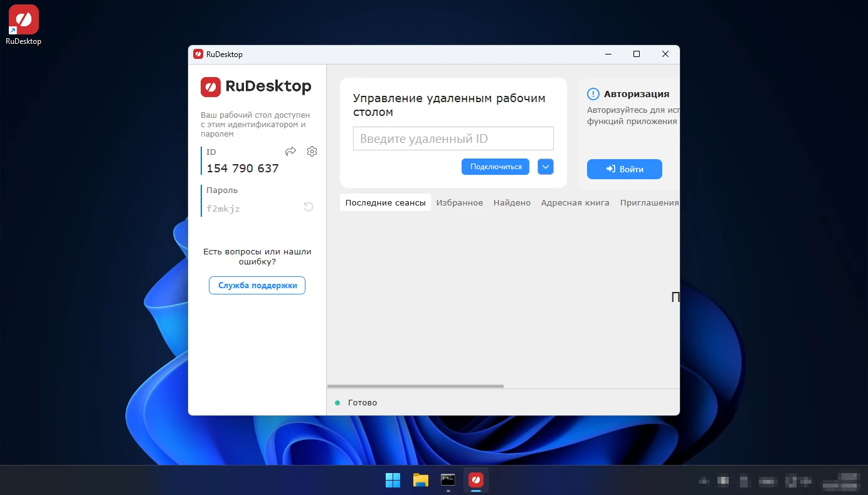868x495 pixels.
Task: Open the terminal taskbar icon
Action: tap(448, 480)
